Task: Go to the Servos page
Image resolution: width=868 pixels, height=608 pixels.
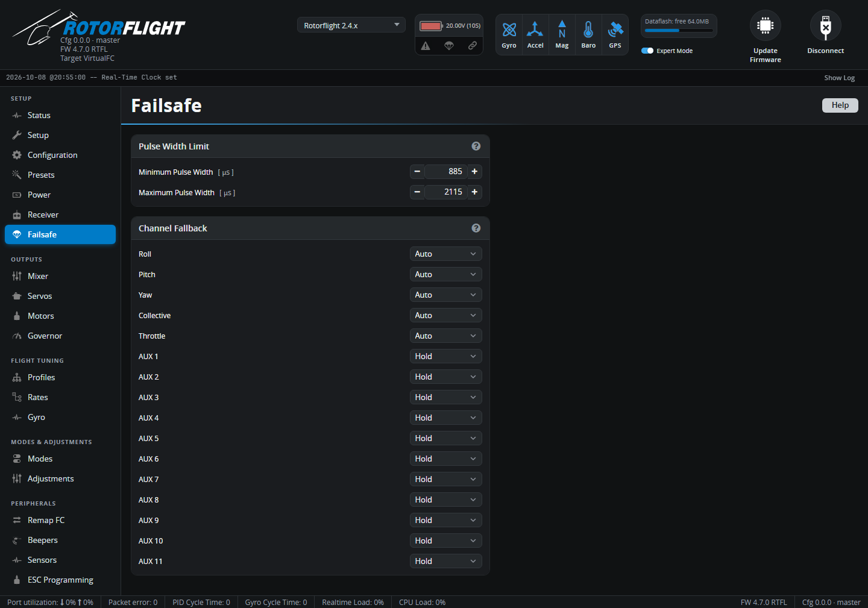Action: pos(60,296)
